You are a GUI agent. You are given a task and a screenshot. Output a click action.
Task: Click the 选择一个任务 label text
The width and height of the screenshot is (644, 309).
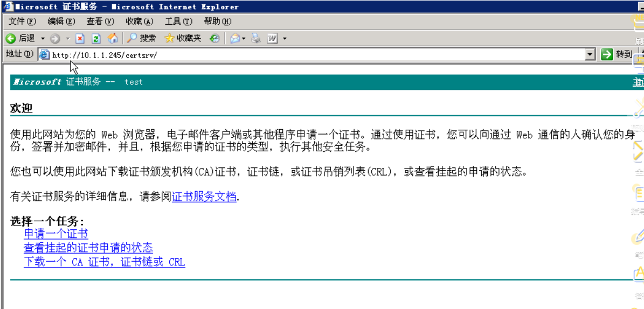tap(47, 222)
